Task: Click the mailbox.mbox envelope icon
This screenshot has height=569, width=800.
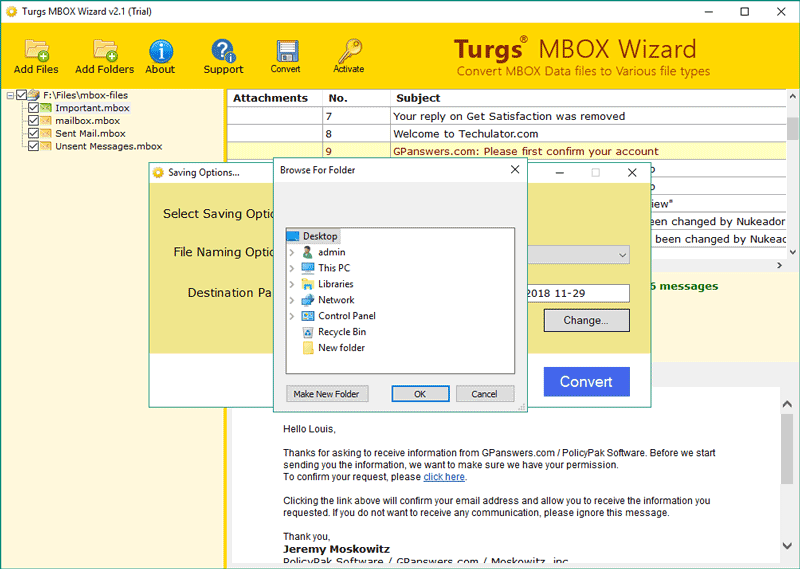Action: coord(46,120)
